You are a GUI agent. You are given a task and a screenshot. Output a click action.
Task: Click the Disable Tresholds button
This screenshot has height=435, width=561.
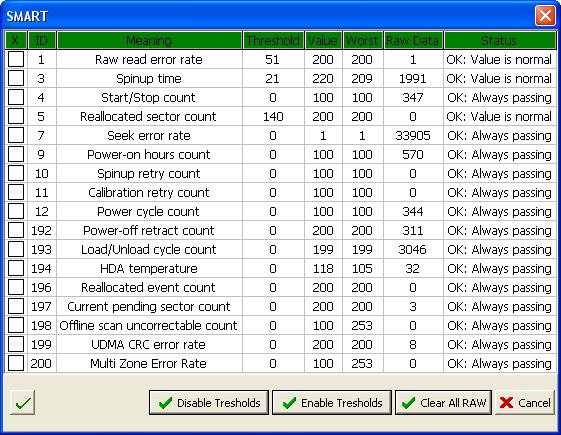tap(209, 403)
